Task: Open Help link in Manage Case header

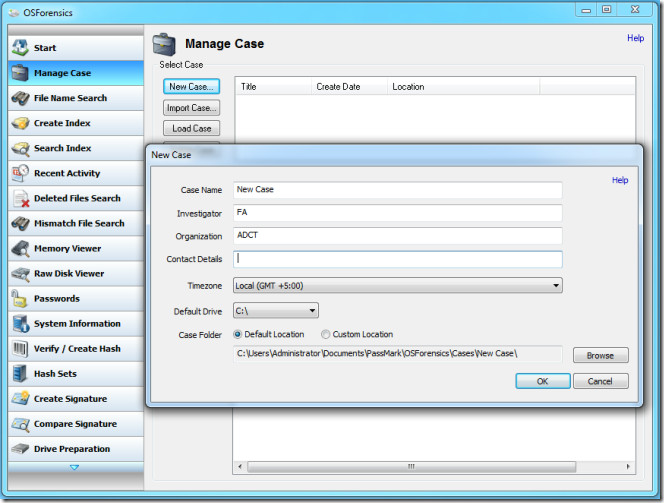Action: tap(636, 38)
